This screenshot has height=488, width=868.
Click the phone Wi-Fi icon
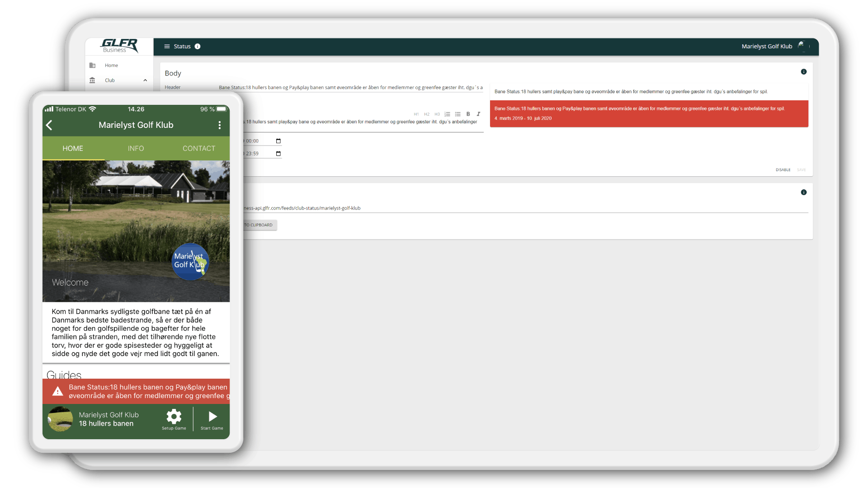[92, 109]
